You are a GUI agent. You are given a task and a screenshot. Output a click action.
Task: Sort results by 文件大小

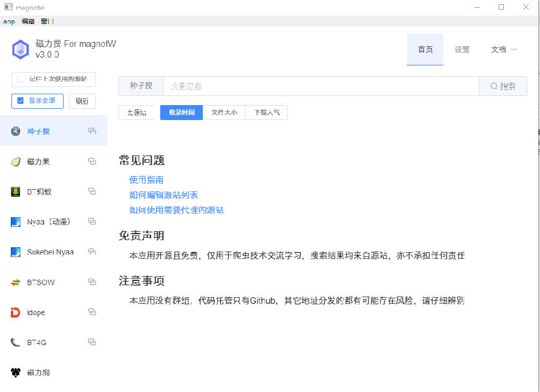tap(224, 112)
